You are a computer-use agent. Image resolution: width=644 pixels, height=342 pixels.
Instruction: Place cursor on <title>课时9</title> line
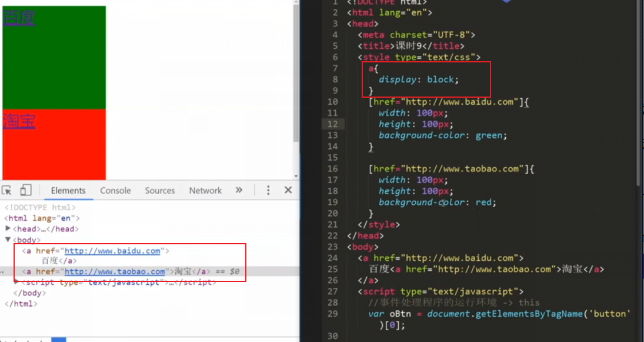click(411, 46)
